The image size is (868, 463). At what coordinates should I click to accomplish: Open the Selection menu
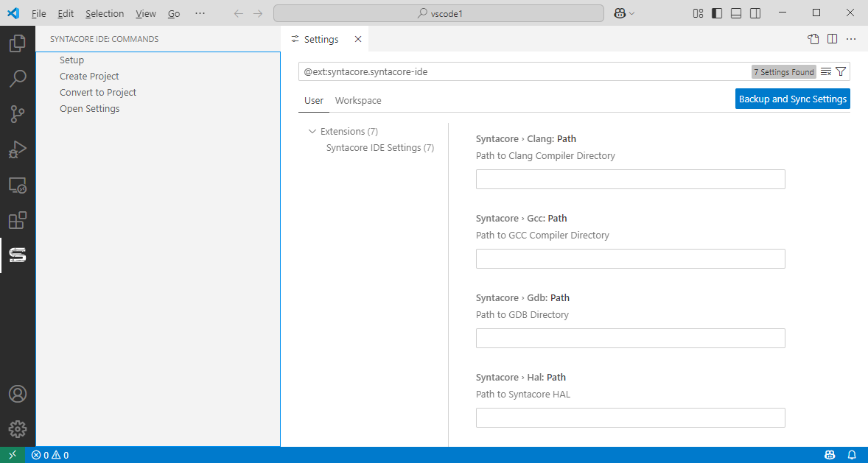pos(105,13)
